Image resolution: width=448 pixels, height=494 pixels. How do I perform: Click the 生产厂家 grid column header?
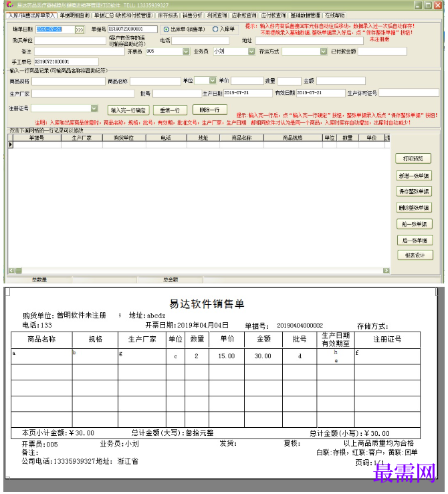coord(82,138)
